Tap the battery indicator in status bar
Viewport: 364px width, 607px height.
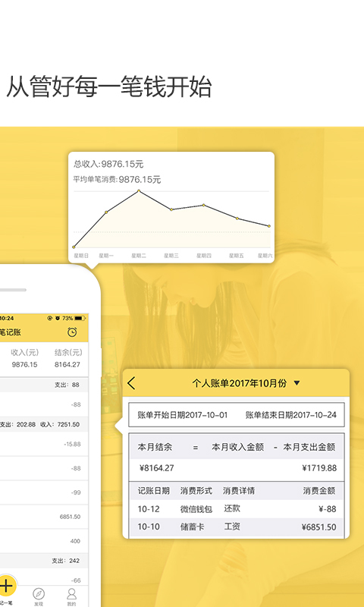pyautogui.click(x=80, y=318)
